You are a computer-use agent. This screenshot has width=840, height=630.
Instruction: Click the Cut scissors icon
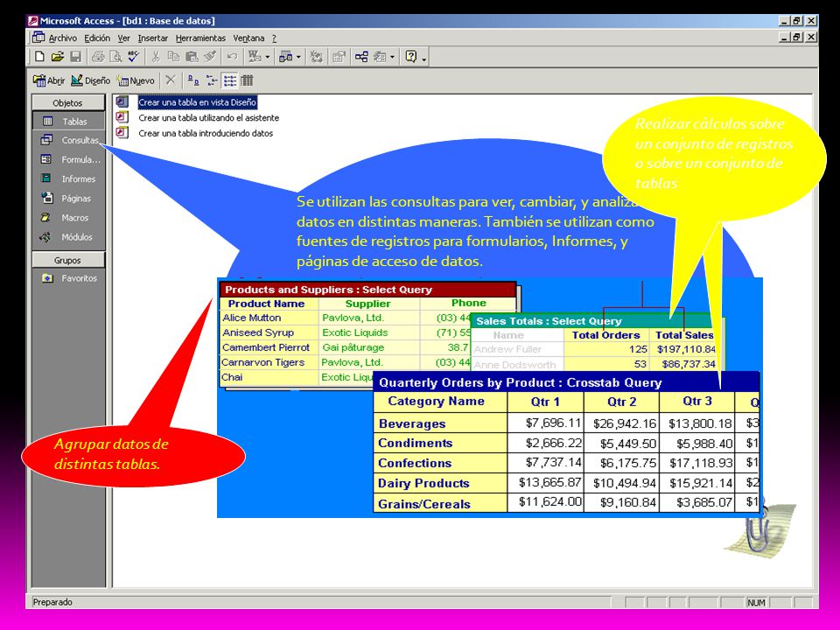tap(156, 56)
